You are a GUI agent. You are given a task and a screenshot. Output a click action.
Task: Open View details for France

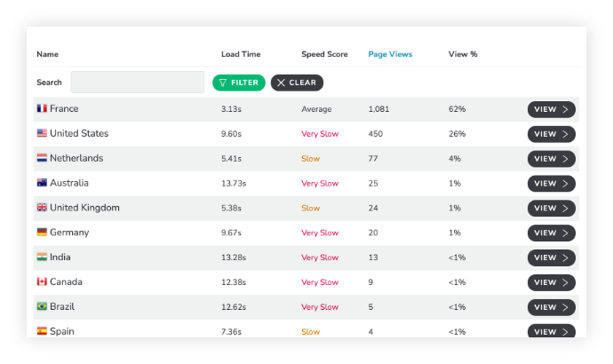(x=551, y=109)
